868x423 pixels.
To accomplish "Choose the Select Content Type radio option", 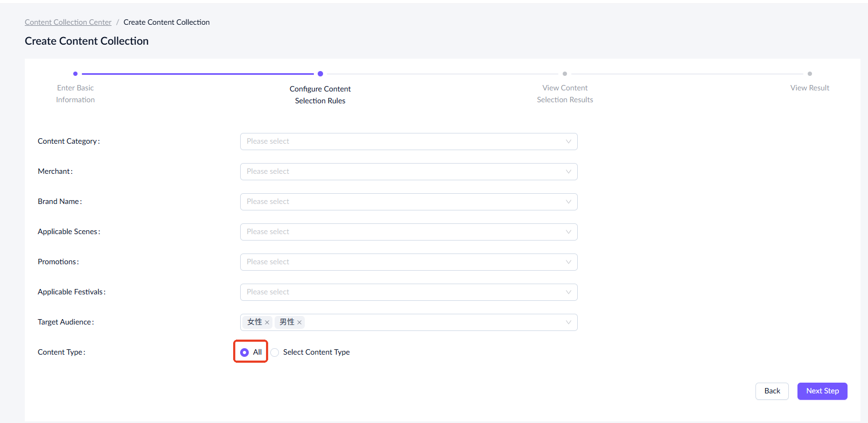I will pyautogui.click(x=275, y=352).
